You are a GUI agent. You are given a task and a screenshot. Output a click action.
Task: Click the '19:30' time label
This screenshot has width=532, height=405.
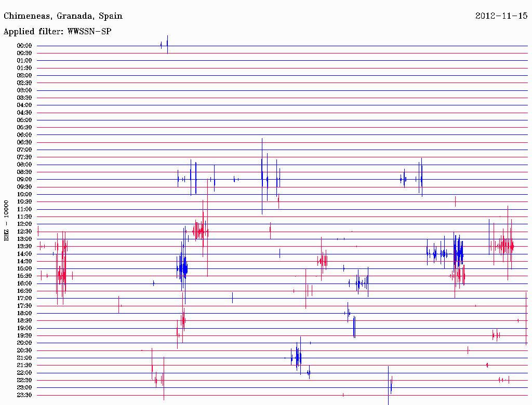click(x=24, y=336)
